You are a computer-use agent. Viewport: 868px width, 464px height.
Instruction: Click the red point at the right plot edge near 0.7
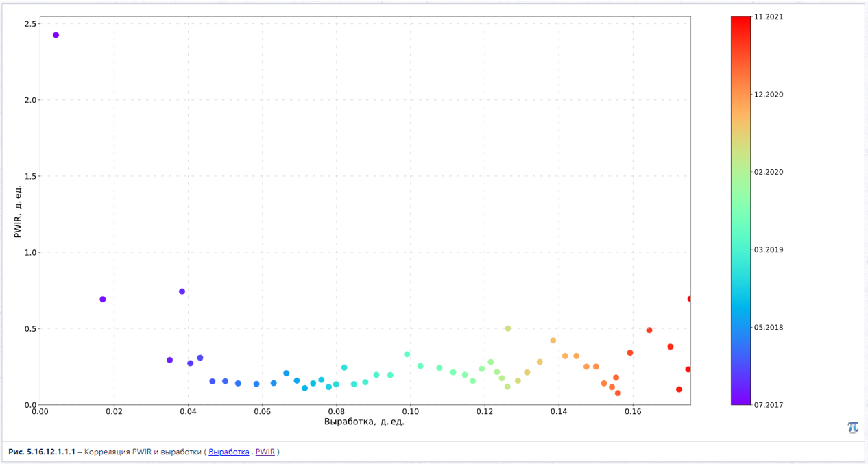point(690,299)
